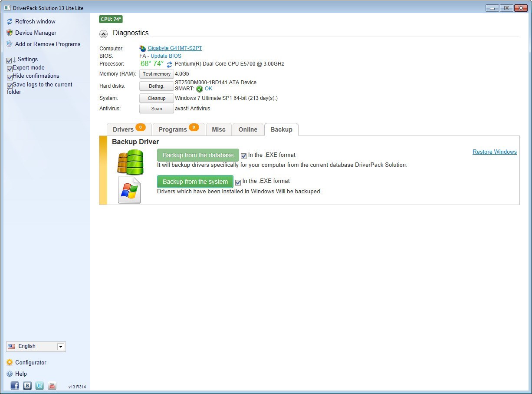Viewport: 532px width, 394px height.
Task: Click the Facebook icon at the bottom
Action: [14, 386]
